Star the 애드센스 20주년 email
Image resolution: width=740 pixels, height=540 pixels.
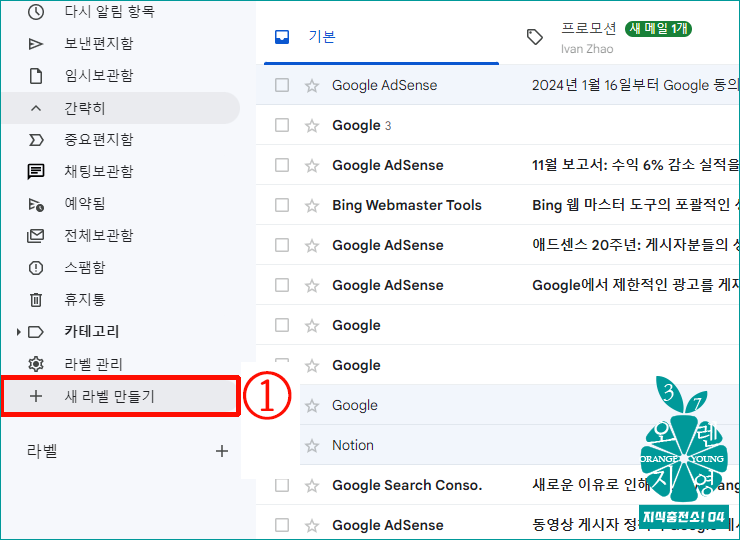pos(311,245)
